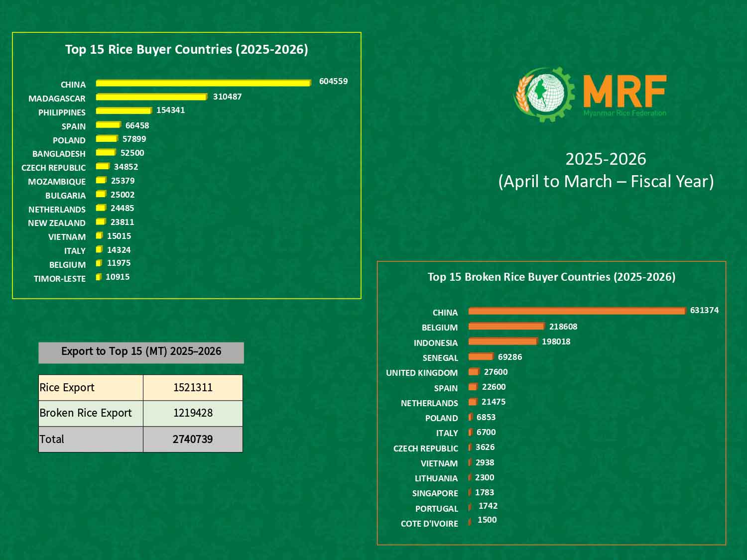The image size is (747, 560).
Task: Click the Madagascar yellow bar
Action: click(x=151, y=97)
